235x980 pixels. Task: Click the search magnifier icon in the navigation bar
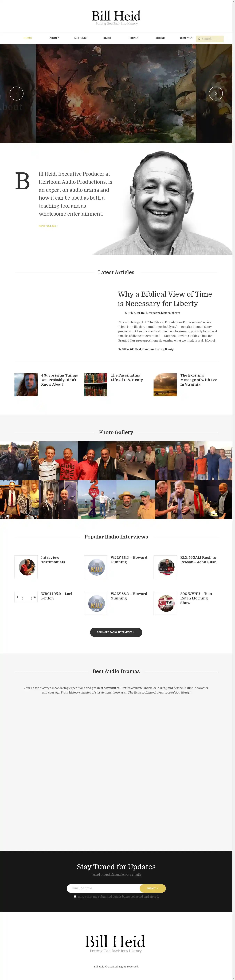pos(199,39)
